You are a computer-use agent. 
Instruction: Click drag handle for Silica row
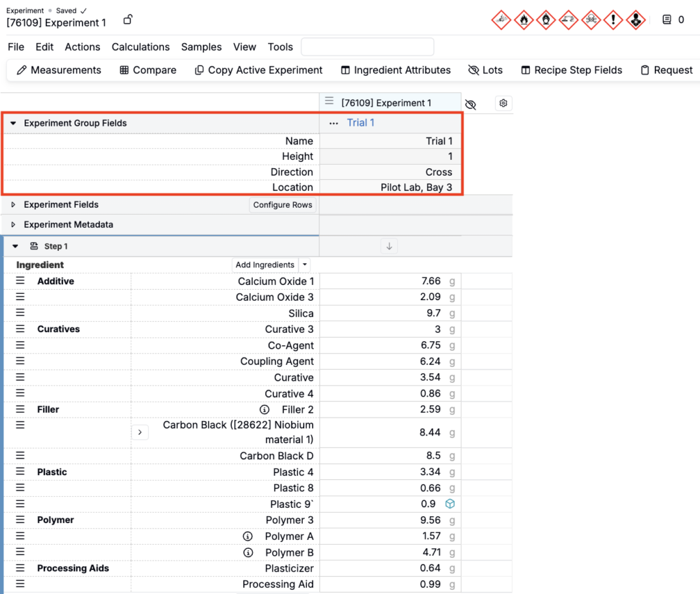click(x=21, y=313)
